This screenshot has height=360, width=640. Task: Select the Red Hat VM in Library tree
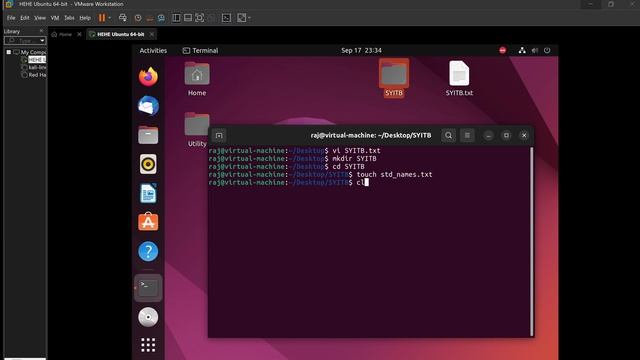point(37,75)
